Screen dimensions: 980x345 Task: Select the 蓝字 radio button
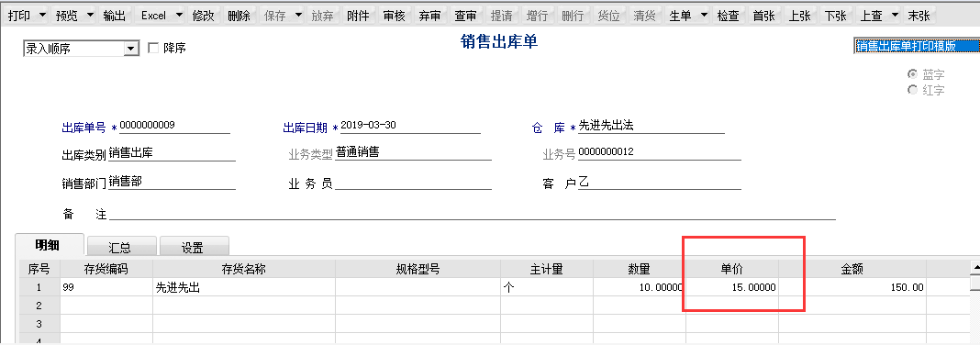[x=912, y=73]
